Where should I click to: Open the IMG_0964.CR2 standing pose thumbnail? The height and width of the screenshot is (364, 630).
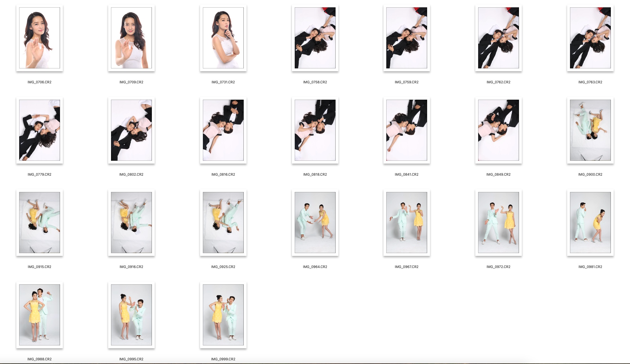point(315,222)
